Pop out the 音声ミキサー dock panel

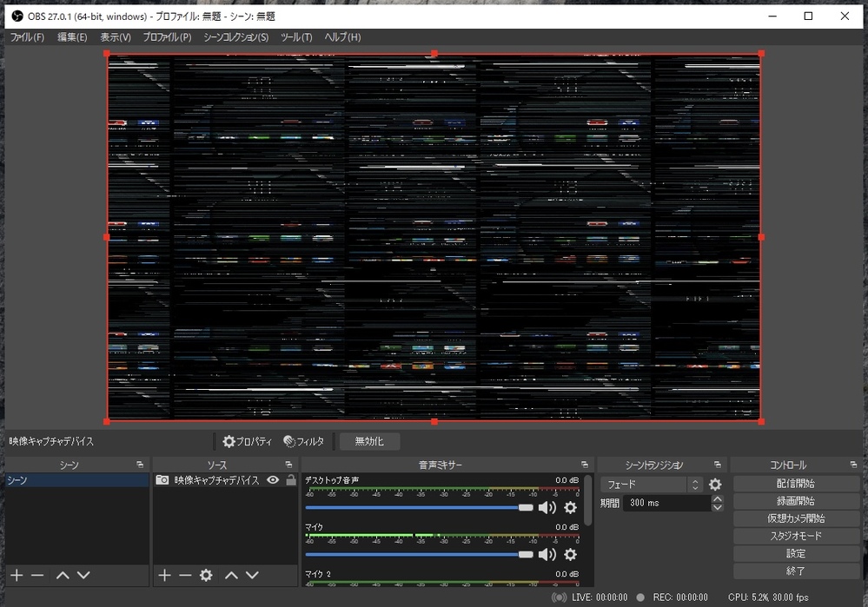point(585,465)
